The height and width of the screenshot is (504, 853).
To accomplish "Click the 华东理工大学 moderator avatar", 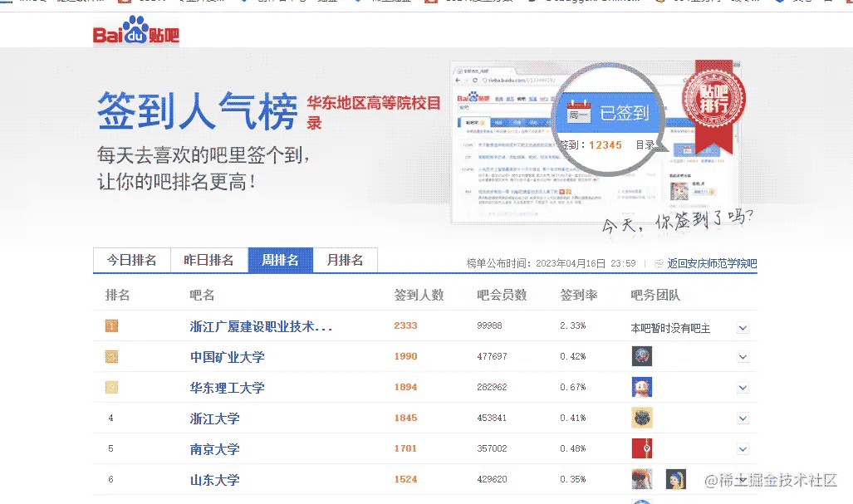I will [642, 387].
